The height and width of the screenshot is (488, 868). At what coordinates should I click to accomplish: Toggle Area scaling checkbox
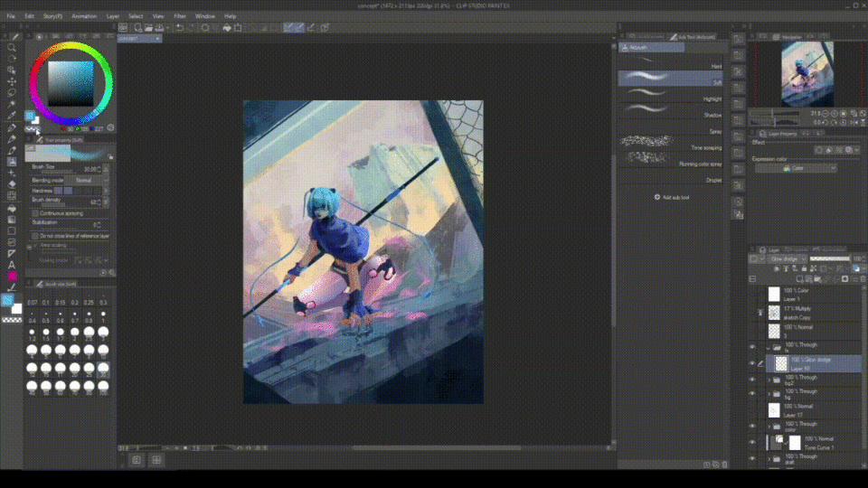click(35, 246)
